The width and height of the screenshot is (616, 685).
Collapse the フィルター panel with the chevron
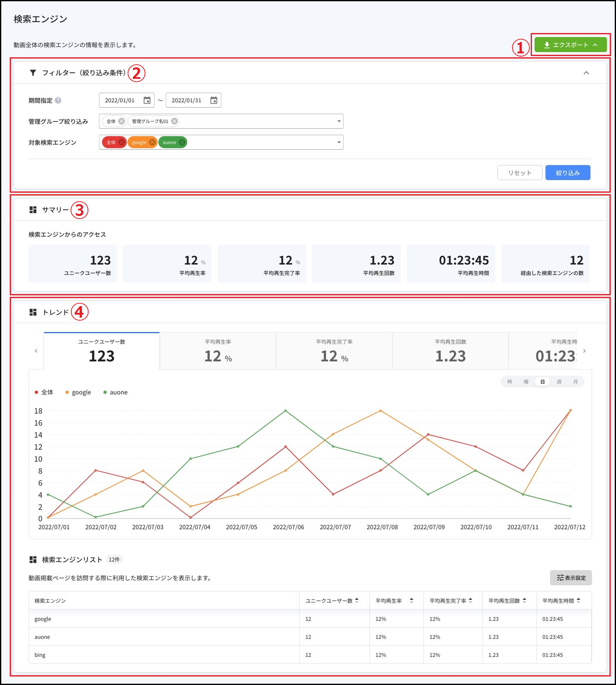coord(586,73)
